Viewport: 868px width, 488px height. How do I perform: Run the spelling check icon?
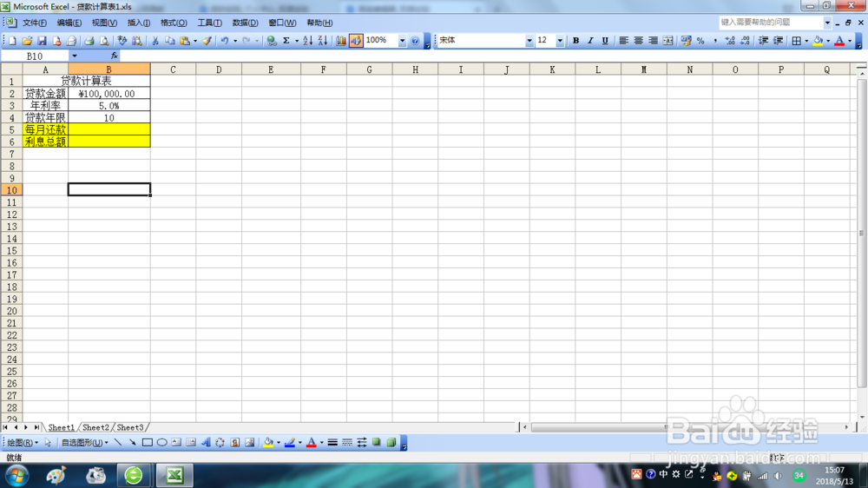pos(122,41)
